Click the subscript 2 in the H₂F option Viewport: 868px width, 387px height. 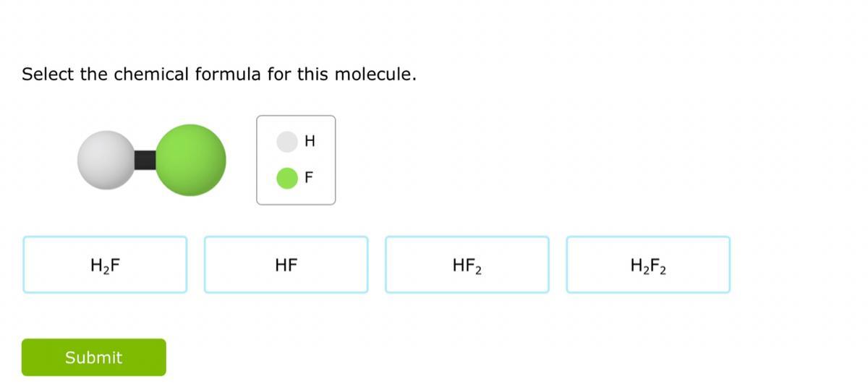(105, 271)
